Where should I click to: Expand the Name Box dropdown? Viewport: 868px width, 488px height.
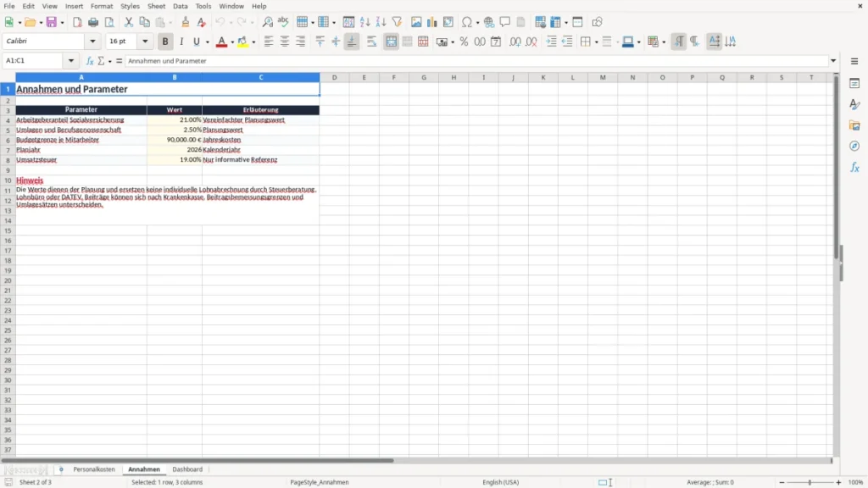click(71, 60)
